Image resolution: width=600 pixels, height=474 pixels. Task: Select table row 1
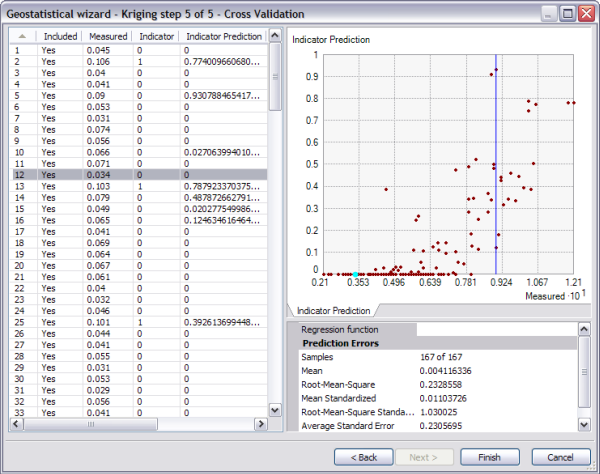click(139, 50)
